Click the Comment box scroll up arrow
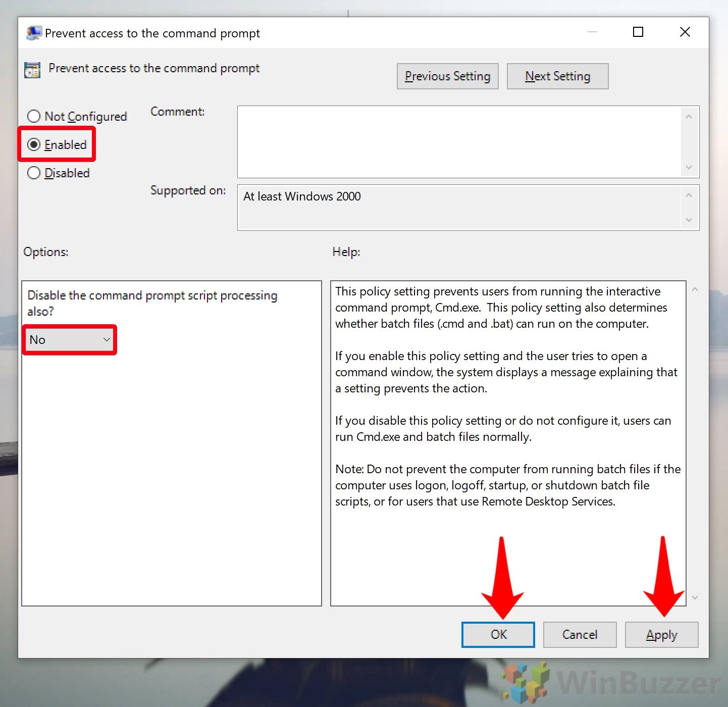728x707 pixels. coord(689,117)
